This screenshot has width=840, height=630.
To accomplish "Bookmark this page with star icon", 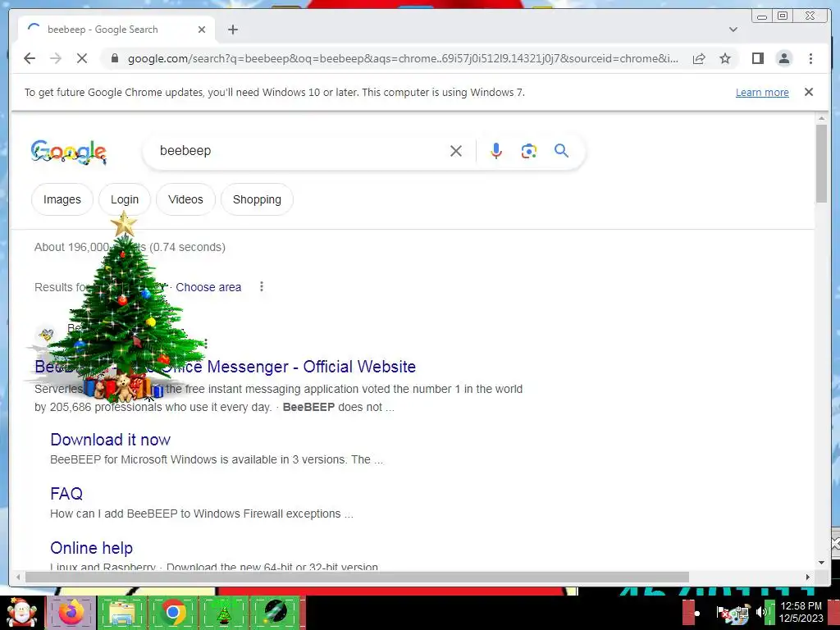I will click(x=725, y=58).
